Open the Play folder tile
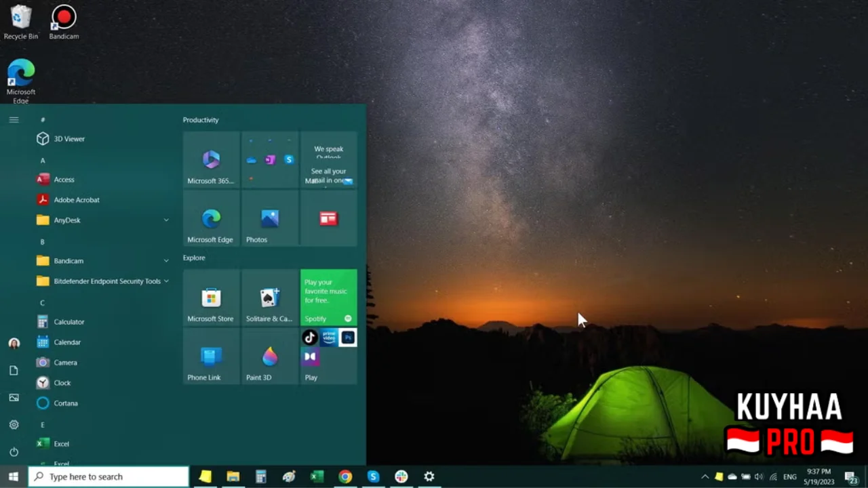The width and height of the screenshot is (868, 488). click(329, 357)
